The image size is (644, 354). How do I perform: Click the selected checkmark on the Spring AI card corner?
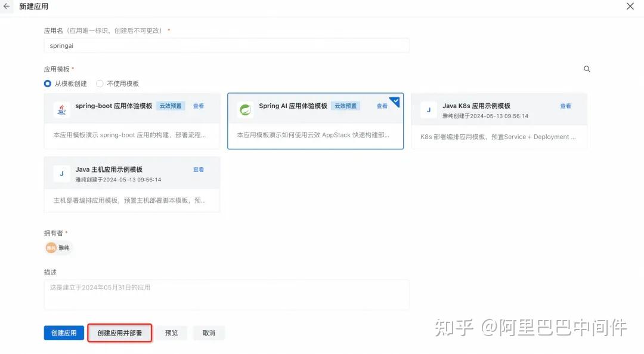(x=395, y=101)
